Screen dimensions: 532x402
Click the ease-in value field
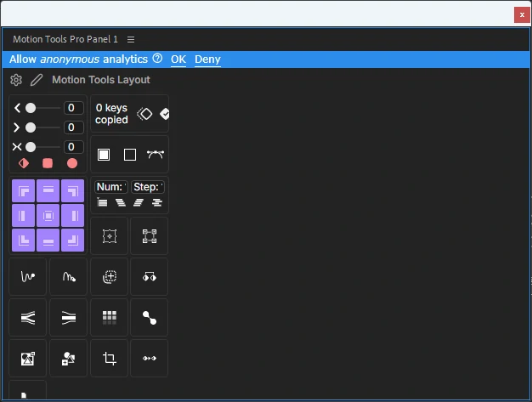[x=74, y=108]
